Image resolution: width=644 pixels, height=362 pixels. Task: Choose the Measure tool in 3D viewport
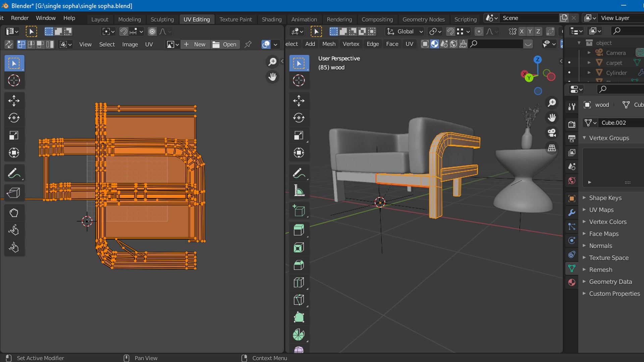[x=299, y=190]
